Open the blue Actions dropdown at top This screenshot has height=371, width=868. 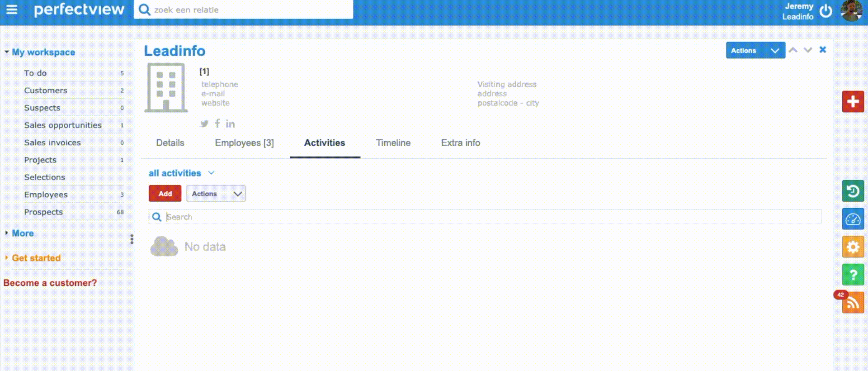pos(755,50)
